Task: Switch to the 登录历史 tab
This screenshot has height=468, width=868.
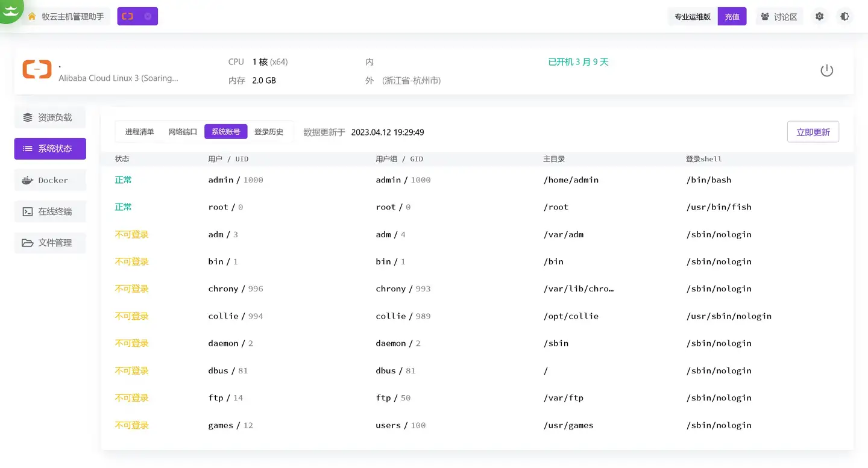Action: [x=269, y=132]
